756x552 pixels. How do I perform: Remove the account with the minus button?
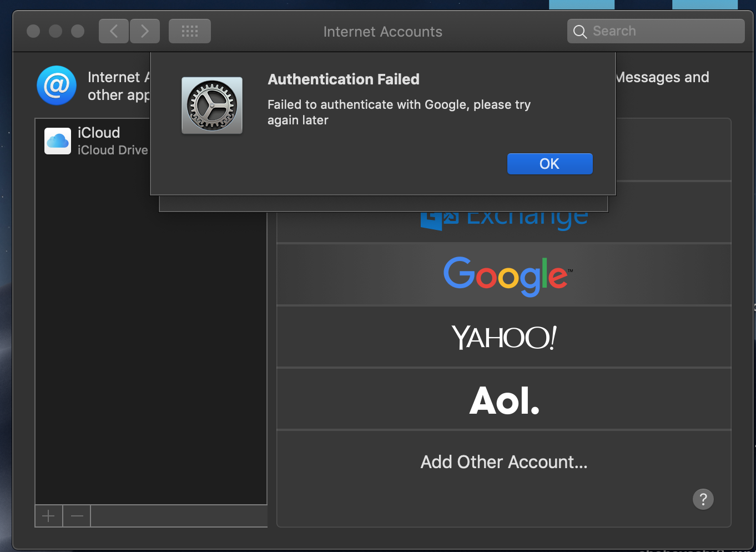point(77,516)
